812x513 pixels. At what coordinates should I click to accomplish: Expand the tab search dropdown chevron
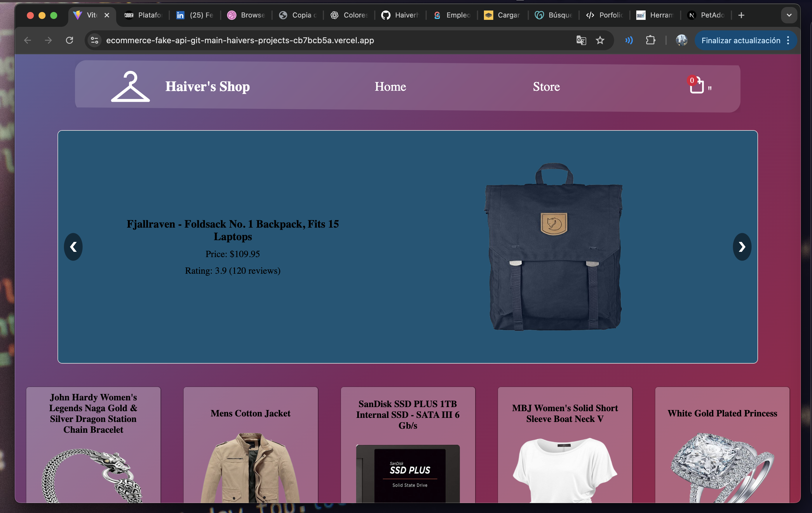pos(789,15)
